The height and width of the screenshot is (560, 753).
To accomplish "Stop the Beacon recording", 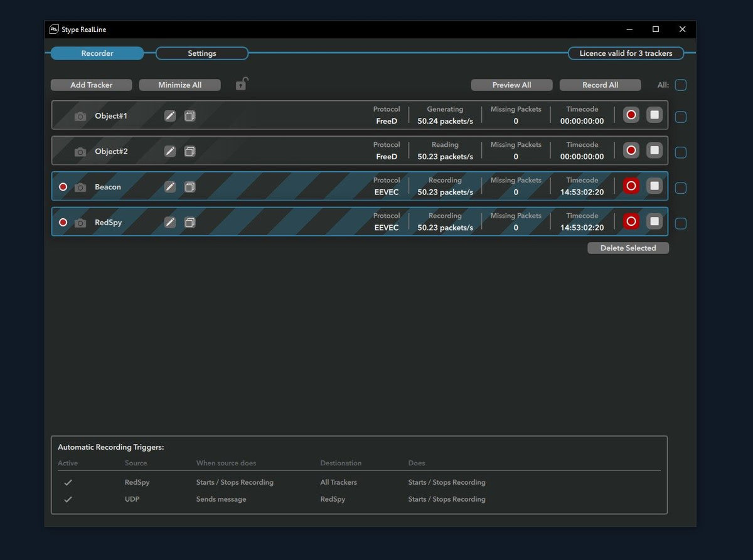I will click(654, 186).
